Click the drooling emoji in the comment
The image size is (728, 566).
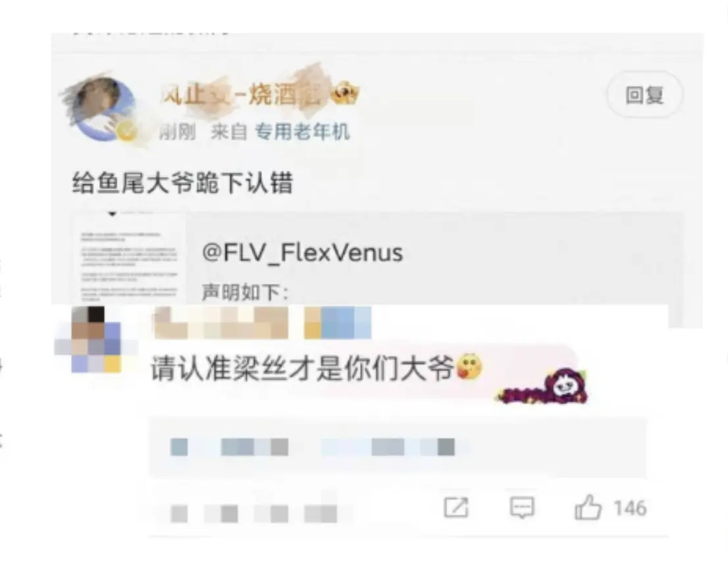[469, 367]
